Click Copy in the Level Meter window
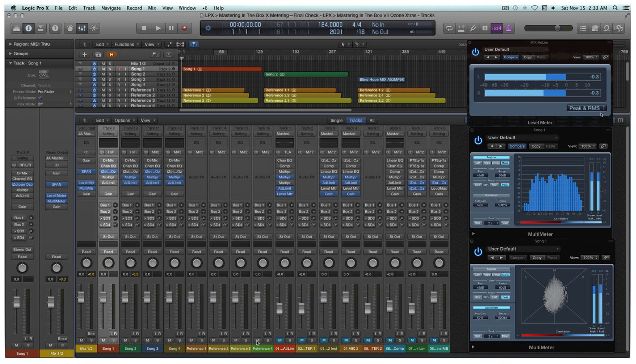The image size is (636, 364). pyautogui.click(x=527, y=57)
